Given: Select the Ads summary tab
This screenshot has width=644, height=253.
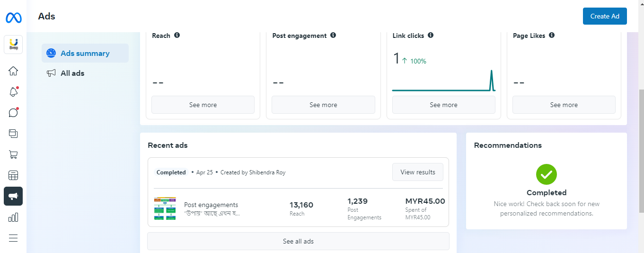Looking at the screenshot, I should click(85, 54).
